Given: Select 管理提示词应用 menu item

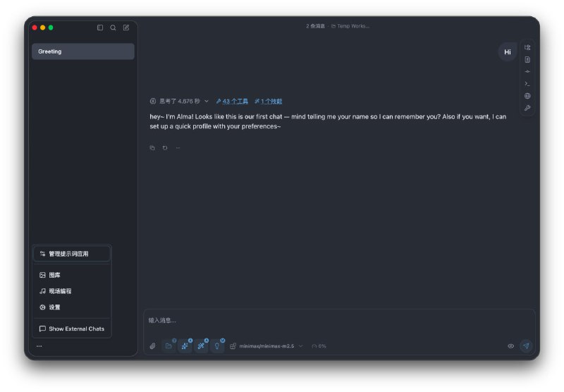Looking at the screenshot, I should click(x=72, y=254).
